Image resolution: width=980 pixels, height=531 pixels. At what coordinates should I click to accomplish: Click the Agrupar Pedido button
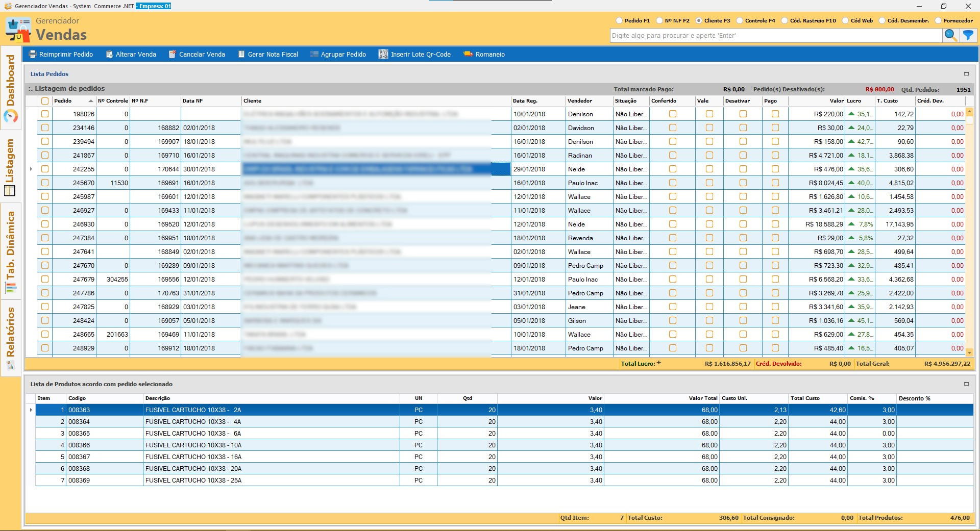tap(338, 55)
